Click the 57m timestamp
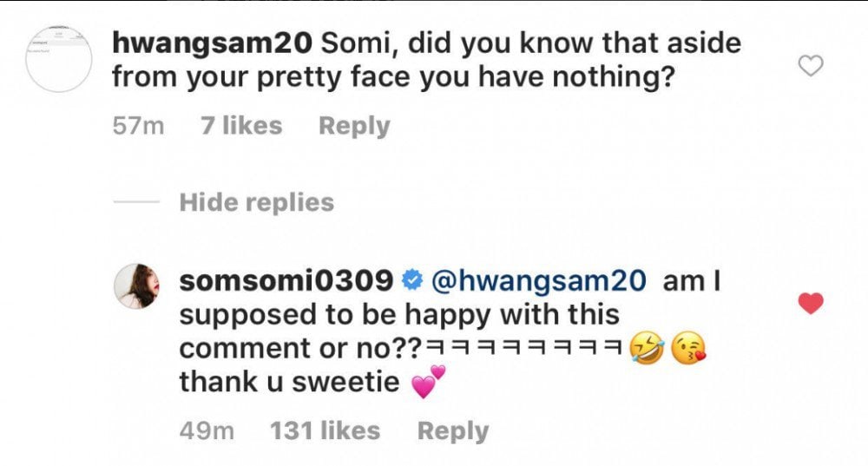This screenshot has height=466, width=868. tap(138, 126)
